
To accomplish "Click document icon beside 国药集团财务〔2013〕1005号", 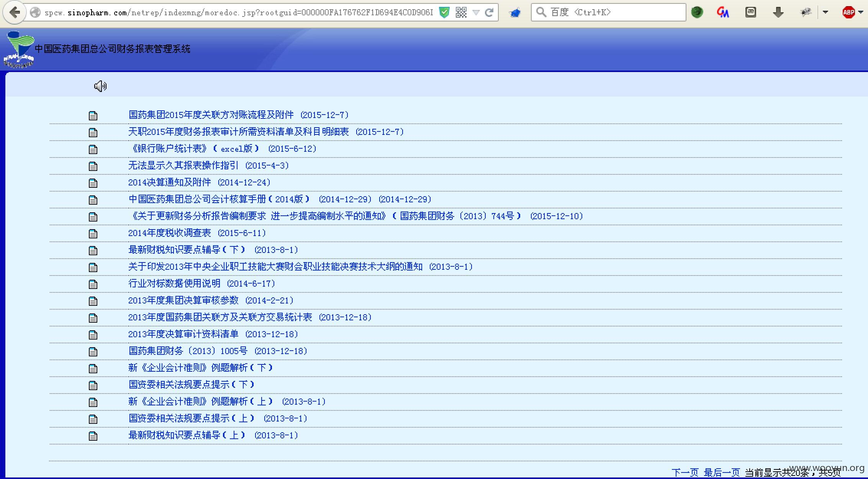I will point(93,351).
